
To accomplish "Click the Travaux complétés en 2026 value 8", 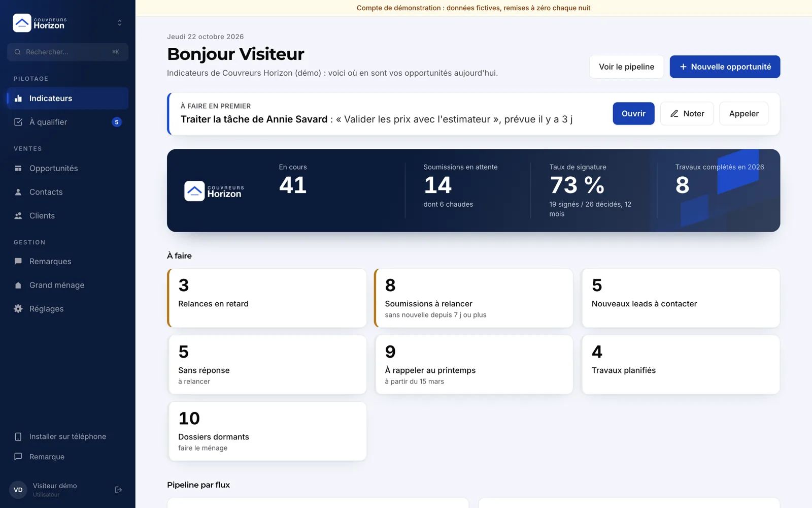I will point(682,185).
